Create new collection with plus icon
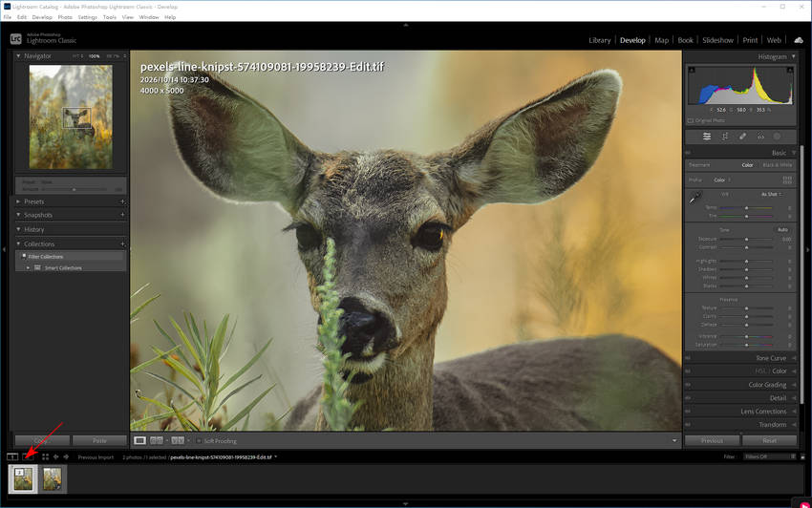 122,243
